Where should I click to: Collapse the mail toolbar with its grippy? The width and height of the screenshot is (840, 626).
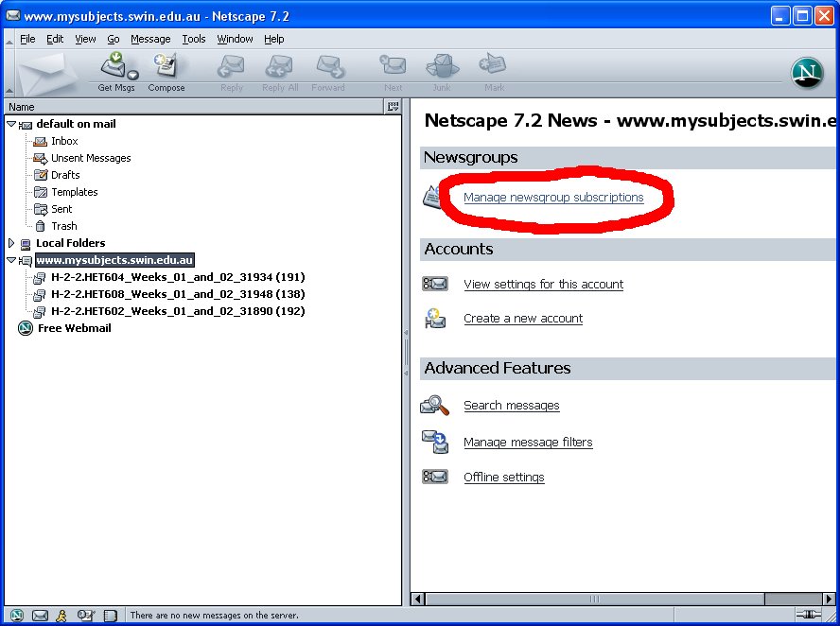pos(9,73)
